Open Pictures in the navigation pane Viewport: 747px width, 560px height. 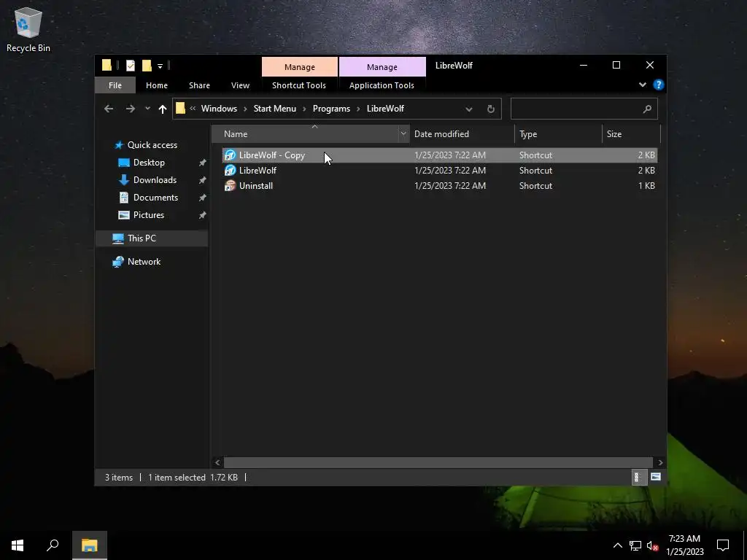pyautogui.click(x=149, y=215)
